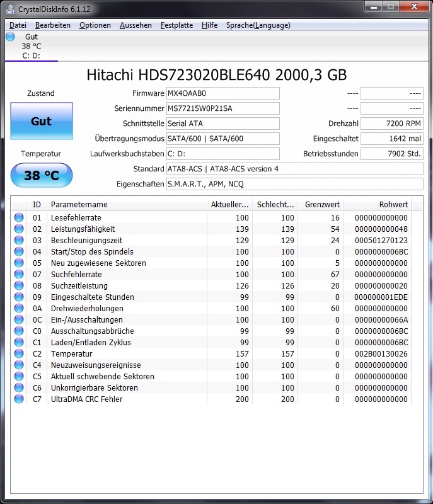The width and height of the screenshot is (433, 504).
Task: Click the Grenzwert column header
Action: [320, 204]
